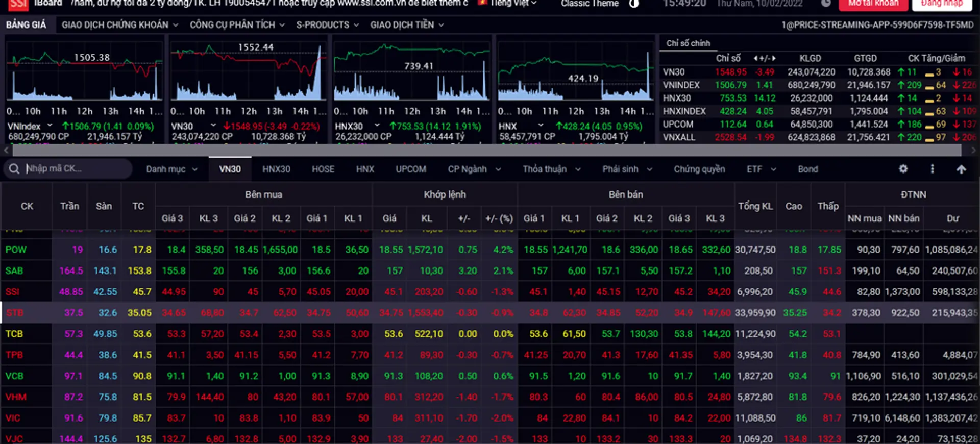
Task: Expand the GIAO DỊCH CHỨNG KHOÁN menu
Action: (120, 24)
